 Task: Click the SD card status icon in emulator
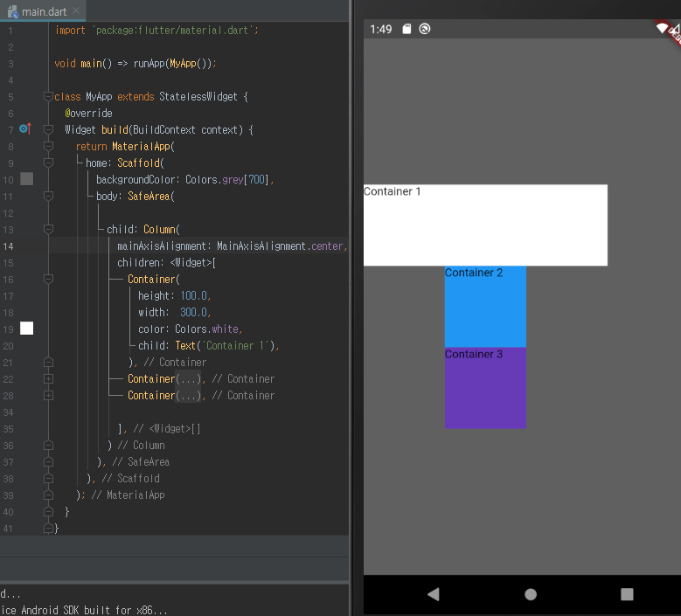pyautogui.click(x=407, y=29)
